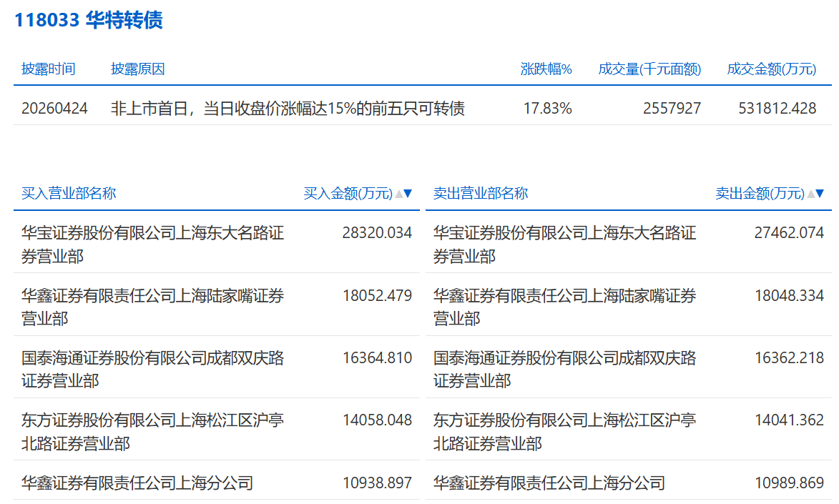Image resolution: width=839 pixels, height=504 pixels.
Task: Click the 118033 华特转债 title
Action: [88, 20]
